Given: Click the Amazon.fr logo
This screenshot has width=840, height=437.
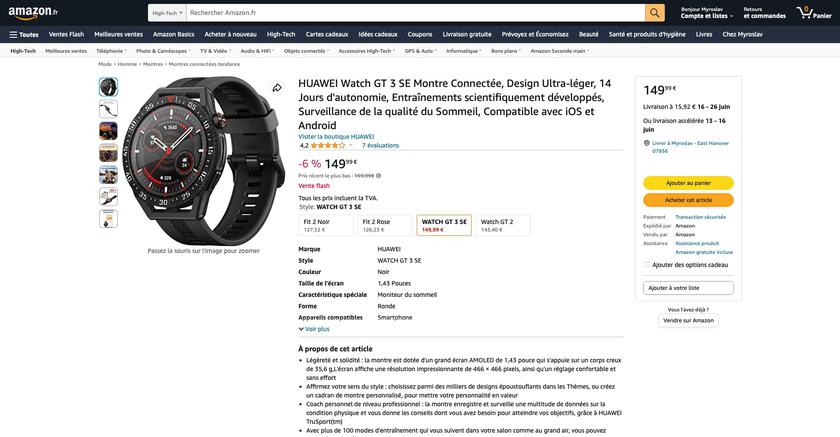Looking at the screenshot, I should click(x=33, y=13).
